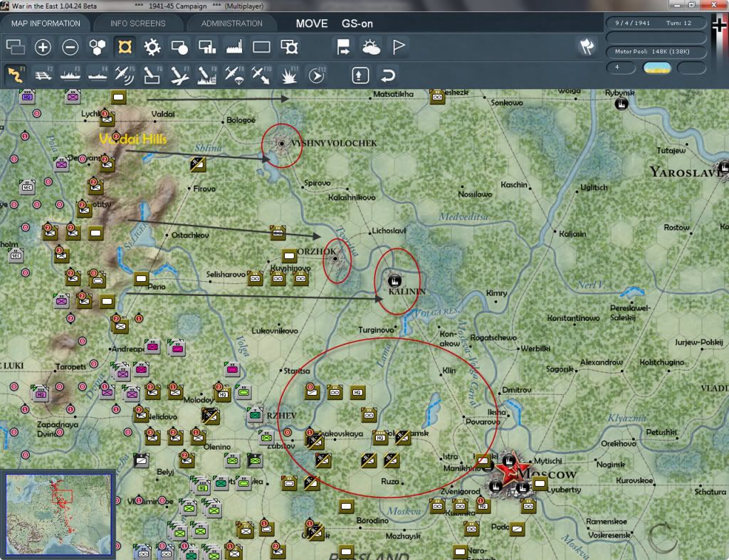Image resolution: width=729 pixels, height=560 pixels.
Task: Select F1 move mode arrow icon
Action: pos(16,75)
